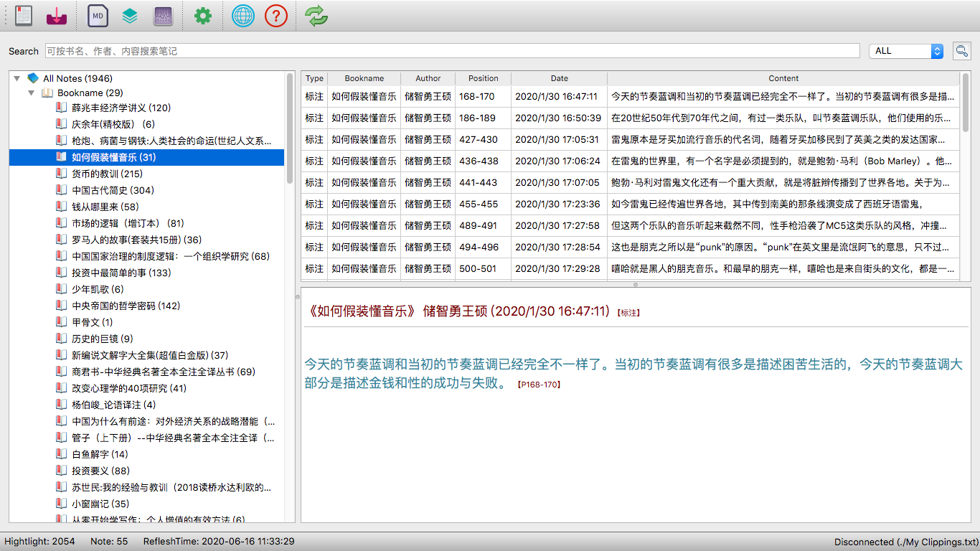Viewport: 980px width, 551px height.
Task: Click the pink import tray icon
Action: coord(57,16)
